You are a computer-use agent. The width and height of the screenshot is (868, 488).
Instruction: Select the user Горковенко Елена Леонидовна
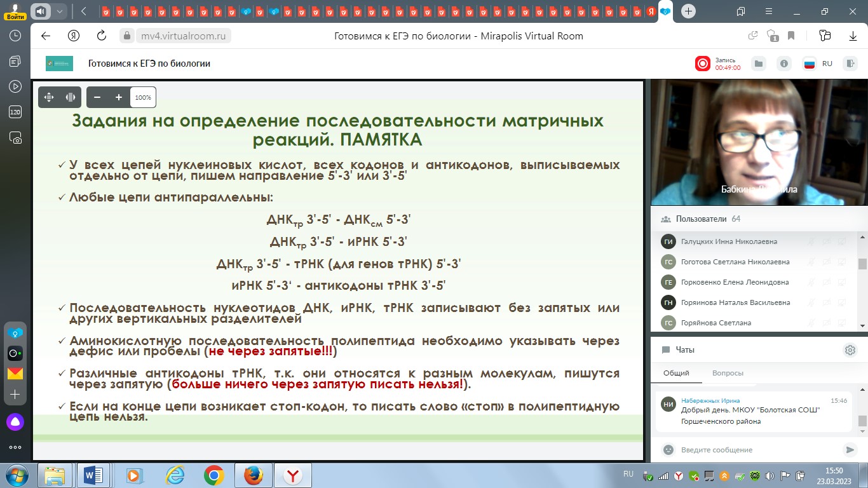[x=735, y=282]
